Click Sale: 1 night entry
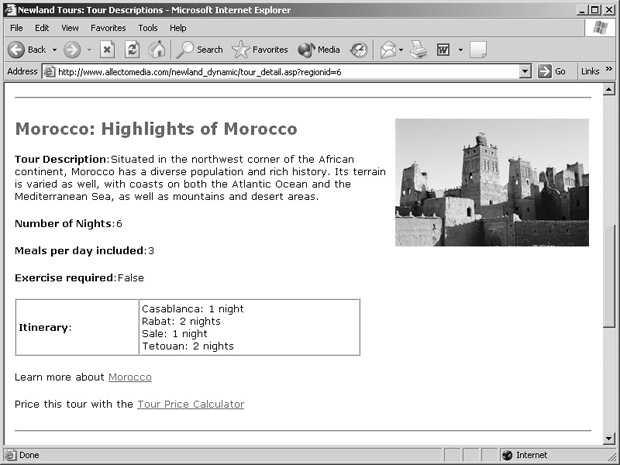 pos(174,334)
